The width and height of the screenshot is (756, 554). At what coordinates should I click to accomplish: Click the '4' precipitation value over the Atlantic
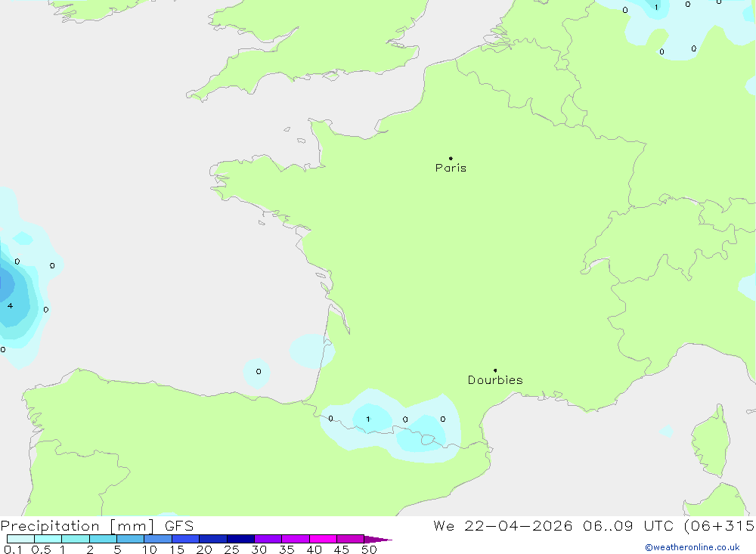pos(10,305)
